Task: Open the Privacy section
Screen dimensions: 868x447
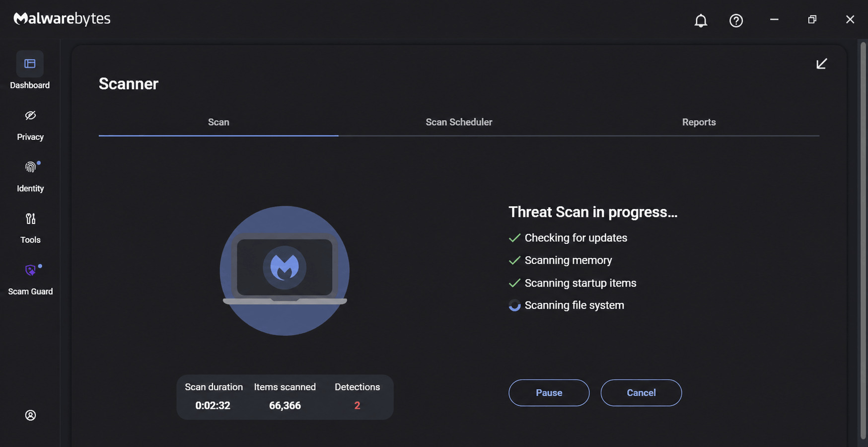Action: click(30, 125)
